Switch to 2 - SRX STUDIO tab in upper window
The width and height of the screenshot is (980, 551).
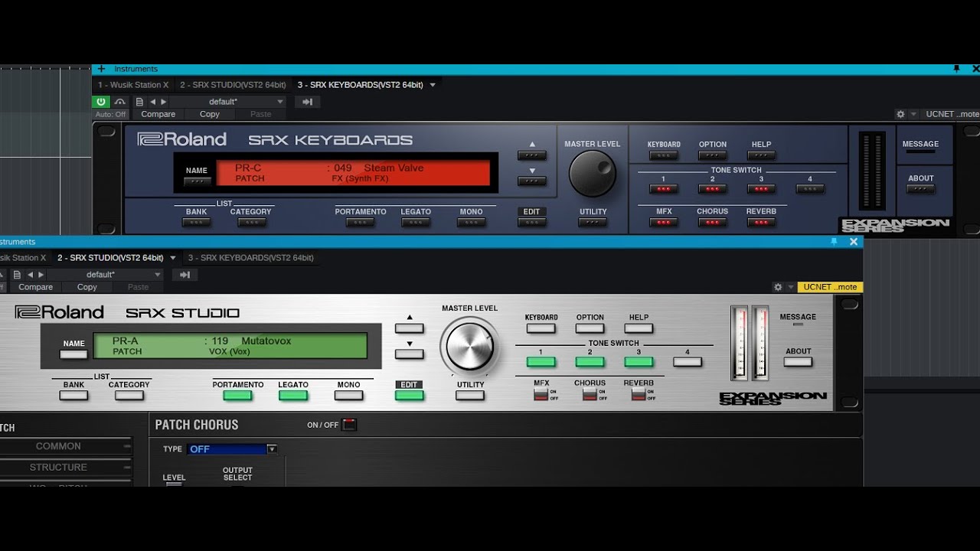[x=233, y=85]
